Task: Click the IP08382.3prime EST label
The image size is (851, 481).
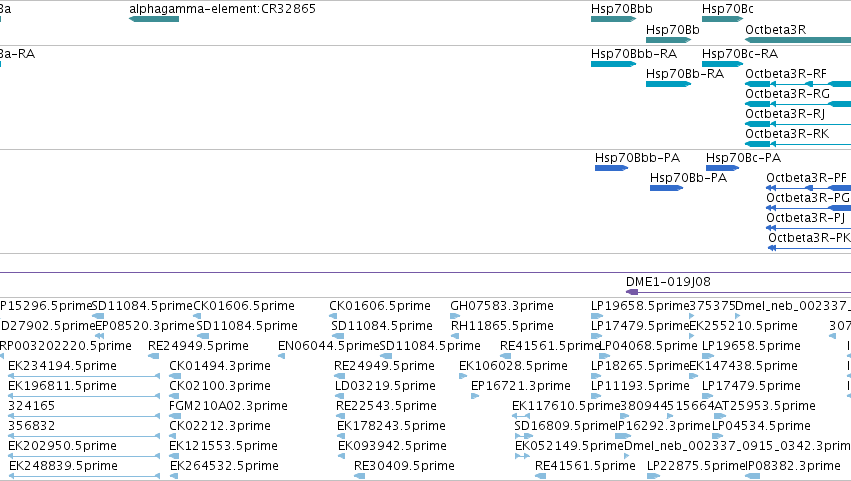Action: pos(793,466)
